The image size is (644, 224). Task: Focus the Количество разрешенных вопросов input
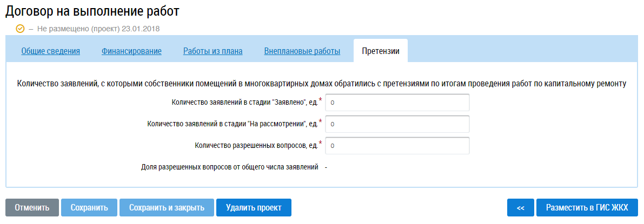(x=397, y=146)
